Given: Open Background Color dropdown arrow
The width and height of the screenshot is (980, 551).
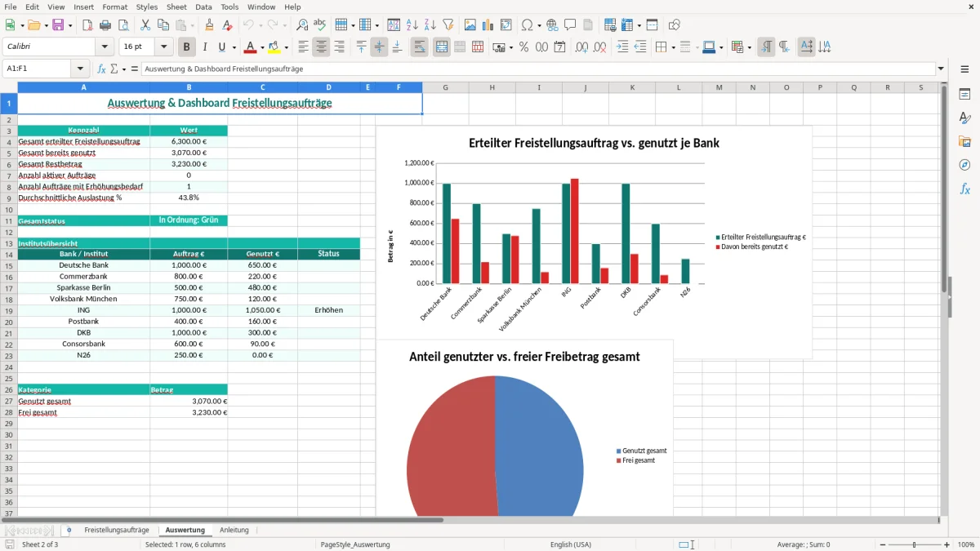Looking at the screenshot, I should (286, 47).
